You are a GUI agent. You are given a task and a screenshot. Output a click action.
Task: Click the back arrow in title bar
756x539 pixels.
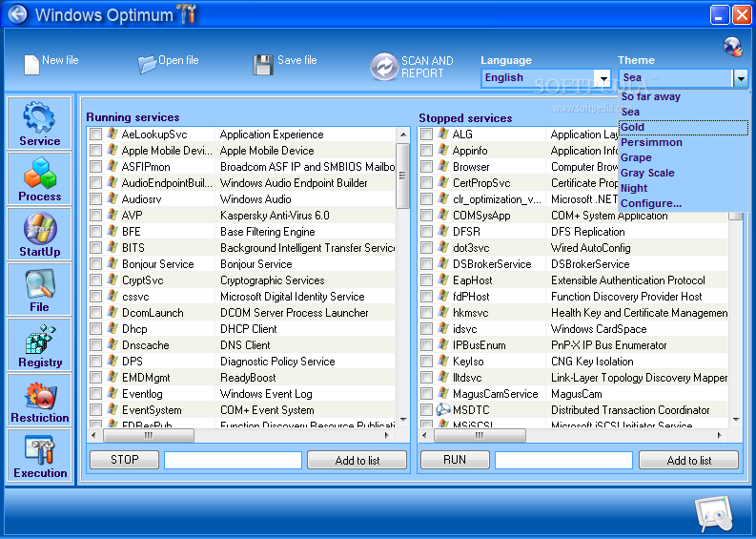pyautogui.click(x=18, y=14)
